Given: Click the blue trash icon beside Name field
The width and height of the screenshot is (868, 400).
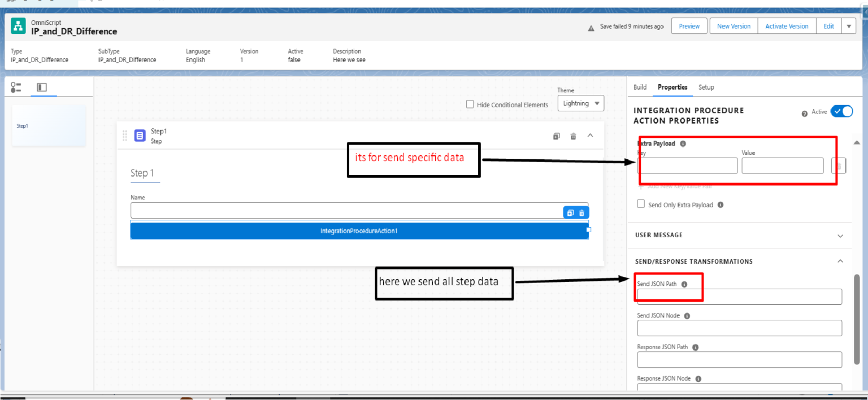Looking at the screenshot, I should [x=583, y=212].
